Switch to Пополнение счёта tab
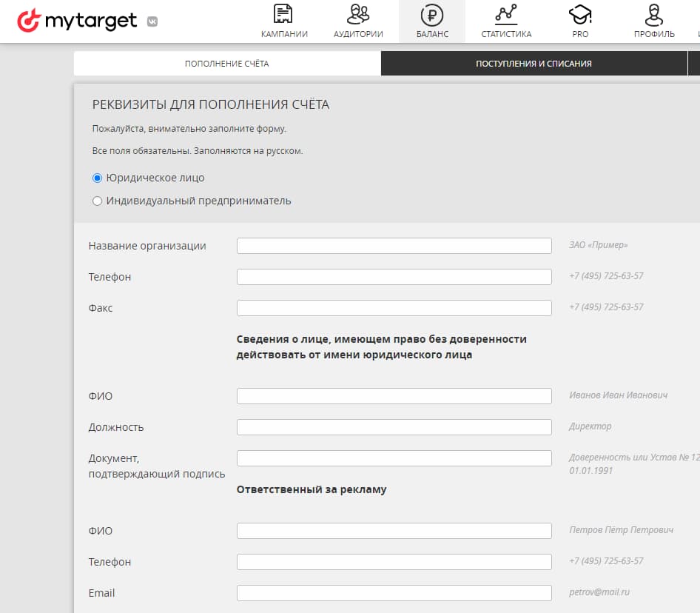700x613 pixels. (226, 64)
